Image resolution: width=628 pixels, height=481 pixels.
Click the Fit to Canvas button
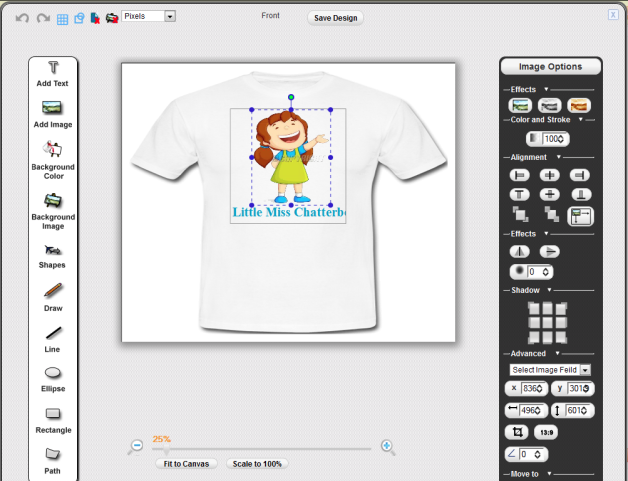point(186,464)
